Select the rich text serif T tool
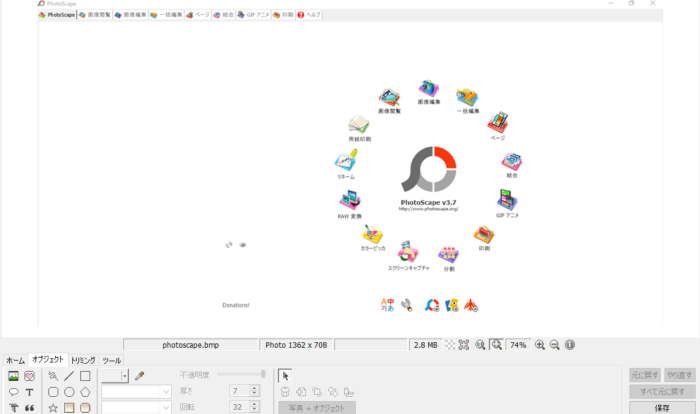Image resolution: width=700 pixels, height=414 pixels. [x=13, y=408]
